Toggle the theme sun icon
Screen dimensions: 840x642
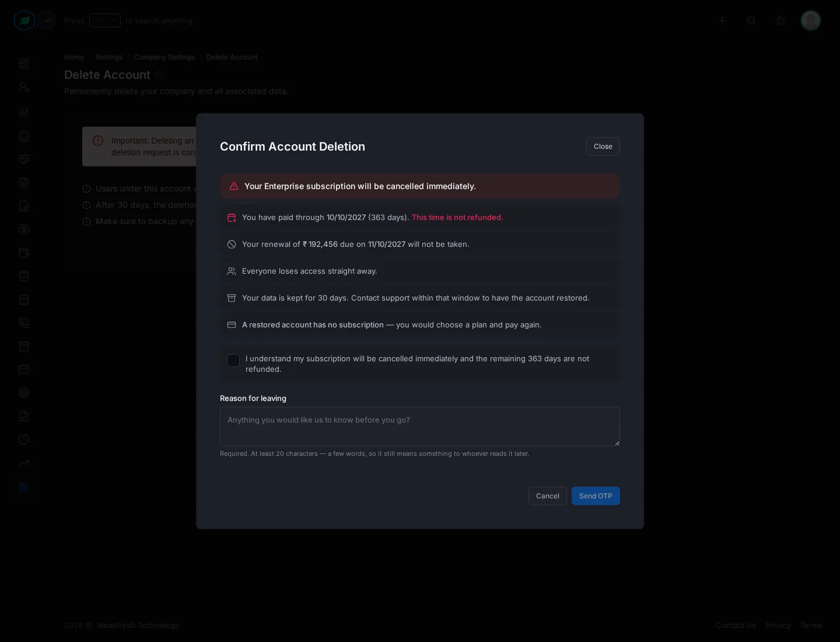(780, 20)
